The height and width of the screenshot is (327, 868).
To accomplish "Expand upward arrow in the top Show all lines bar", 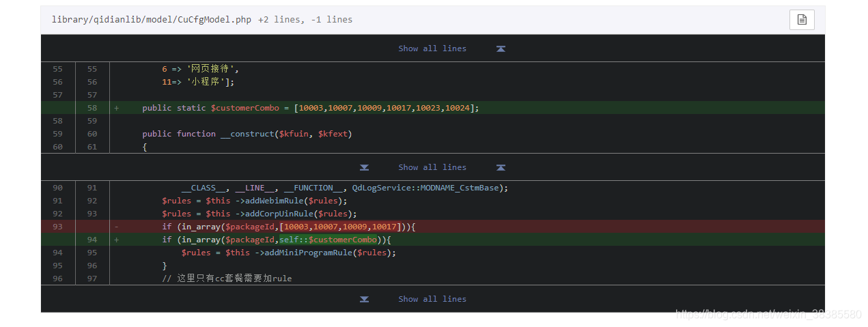I will (501, 49).
